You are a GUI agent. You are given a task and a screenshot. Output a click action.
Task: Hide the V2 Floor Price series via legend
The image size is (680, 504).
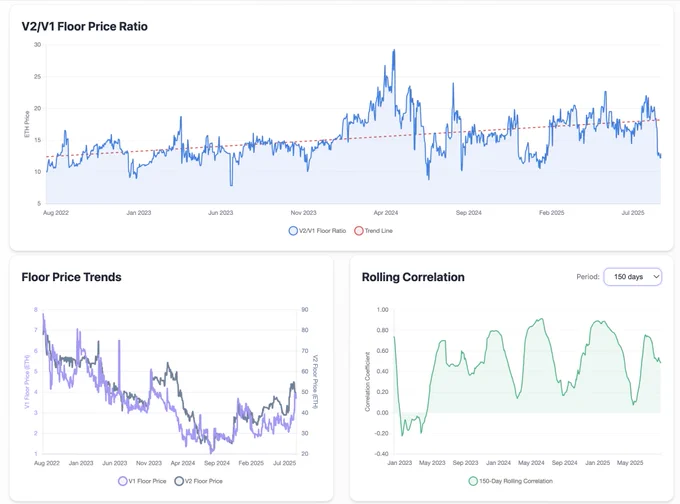pyautogui.click(x=179, y=481)
